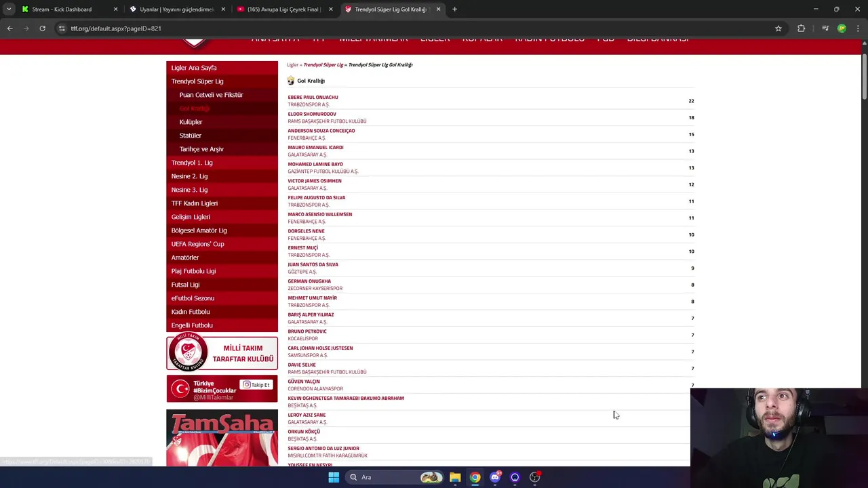The width and height of the screenshot is (868, 488).
Task: Open the media control icon in the toolbar
Action: pyautogui.click(x=825, y=28)
